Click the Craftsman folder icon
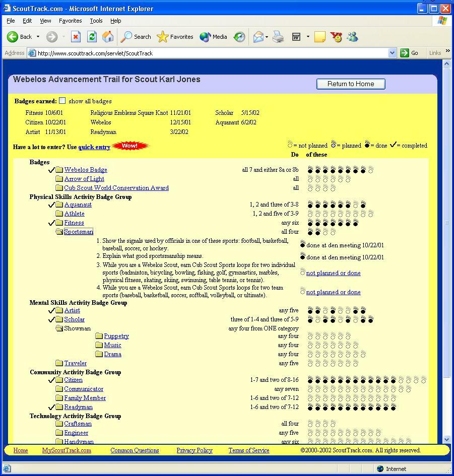The width and height of the screenshot is (454, 476). point(59,424)
